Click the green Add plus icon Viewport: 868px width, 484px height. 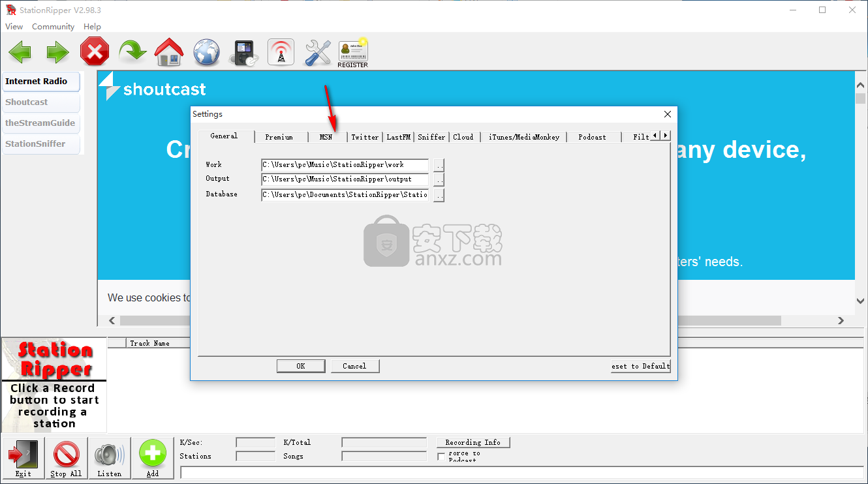point(153,458)
